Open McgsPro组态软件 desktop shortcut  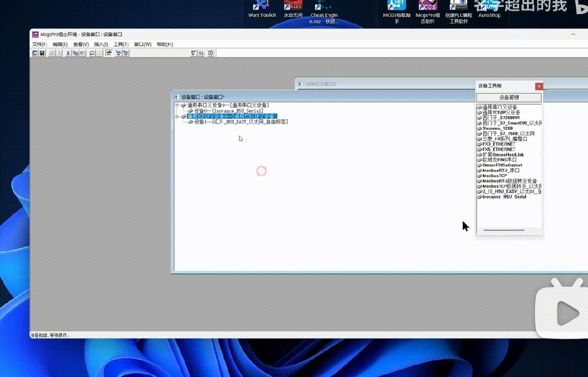click(x=428, y=12)
